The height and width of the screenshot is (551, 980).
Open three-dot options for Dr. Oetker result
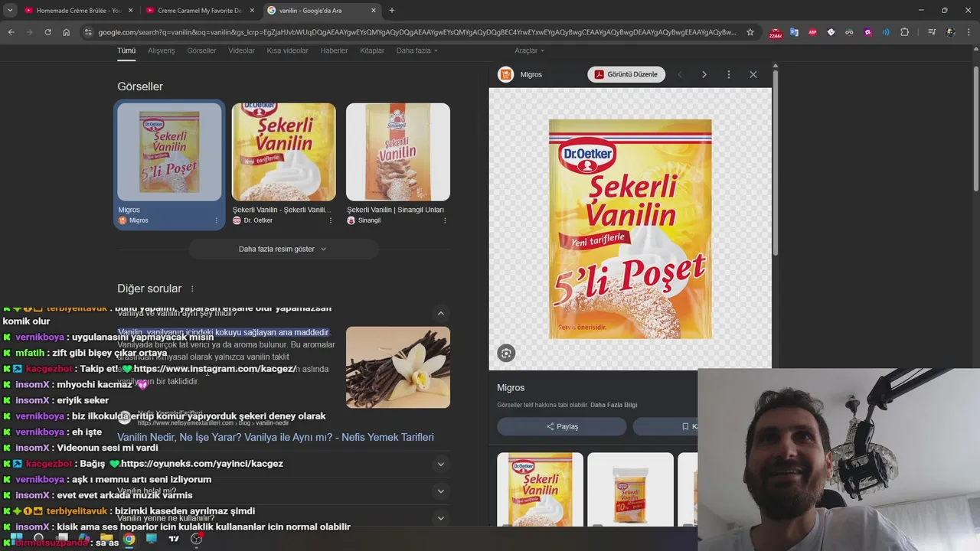coord(331,220)
